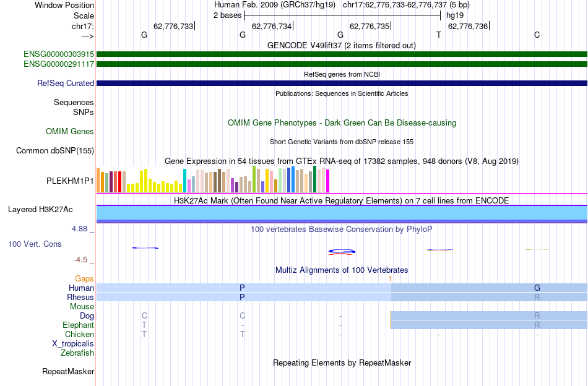Click the Multiz Alignments of 100 Vertebrates title
Image resolution: width=588 pixels, height=386 pixels.
coord(342,270)
